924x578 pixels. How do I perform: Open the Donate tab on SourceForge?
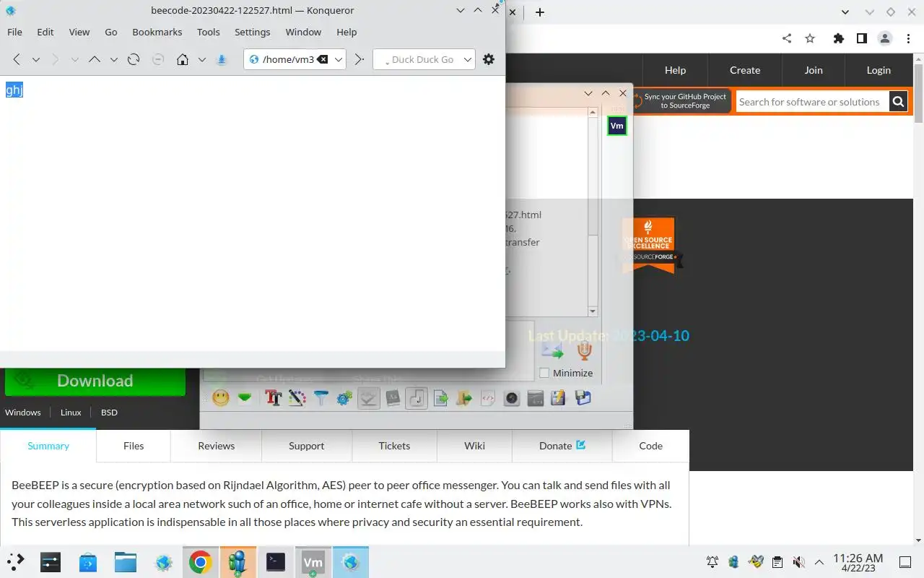(x=562, y=446)
